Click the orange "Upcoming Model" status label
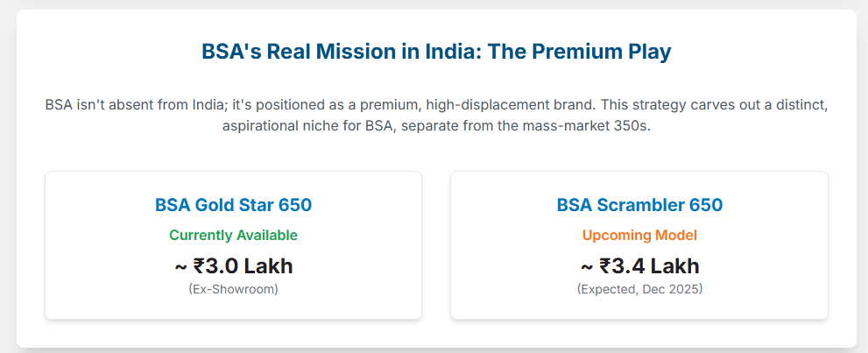The image size is (868, 353). point(639,235)
